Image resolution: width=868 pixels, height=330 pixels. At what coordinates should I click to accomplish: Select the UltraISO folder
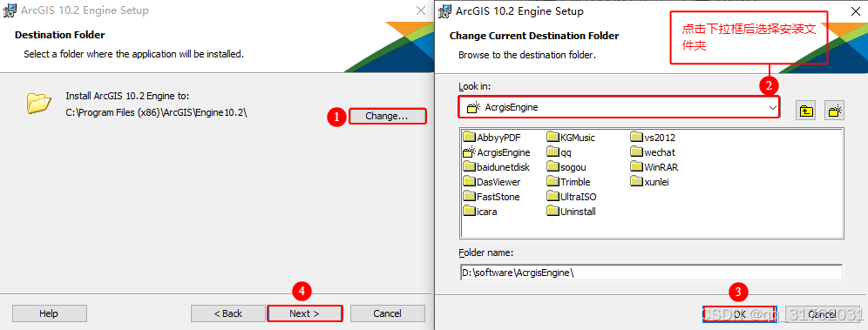[x=572, y=196]
